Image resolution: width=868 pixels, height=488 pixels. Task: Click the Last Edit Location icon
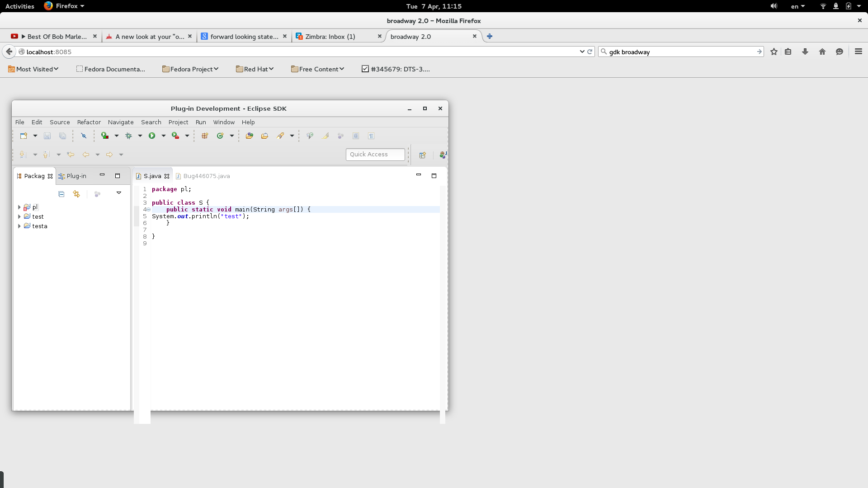(71, 155)
